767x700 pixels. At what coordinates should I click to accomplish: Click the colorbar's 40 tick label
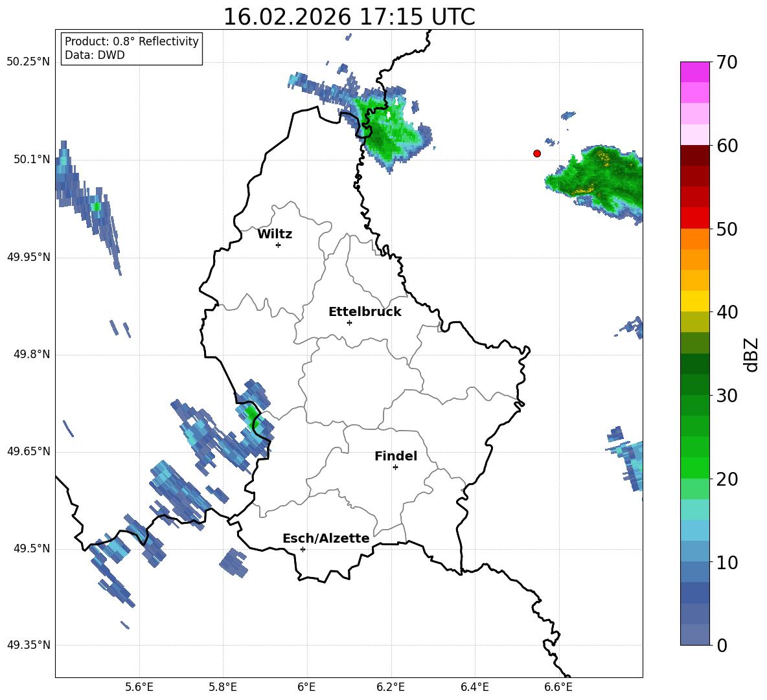coord(727,312)
